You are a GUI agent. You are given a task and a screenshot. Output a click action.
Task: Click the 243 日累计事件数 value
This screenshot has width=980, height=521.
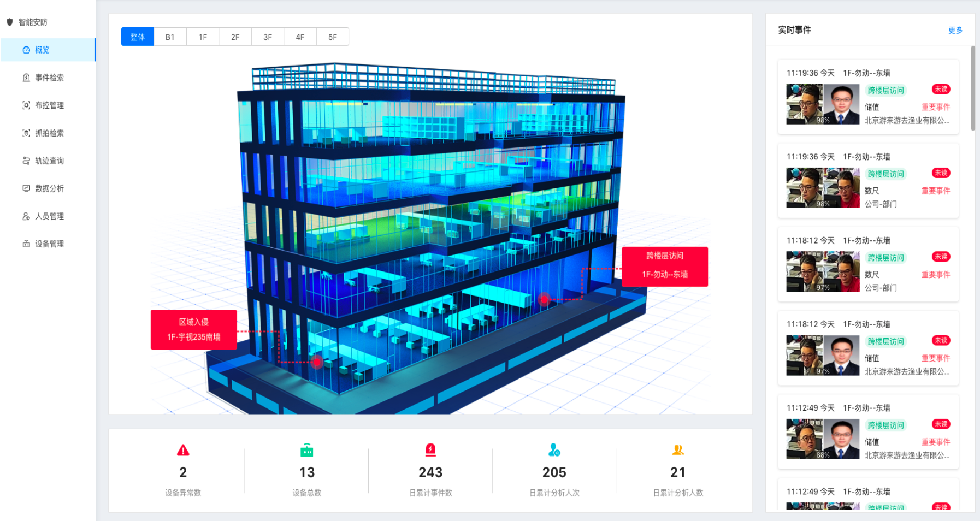click(x=430, y=472)
